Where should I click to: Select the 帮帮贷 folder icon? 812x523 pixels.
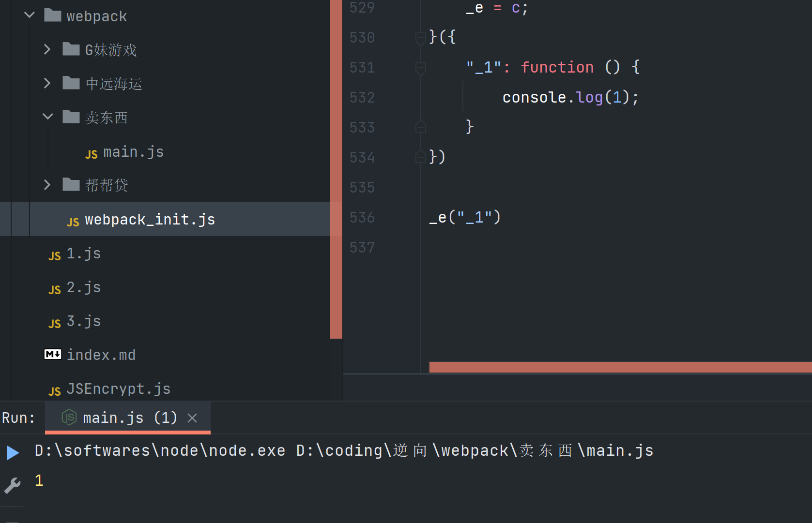pos(71,185)
